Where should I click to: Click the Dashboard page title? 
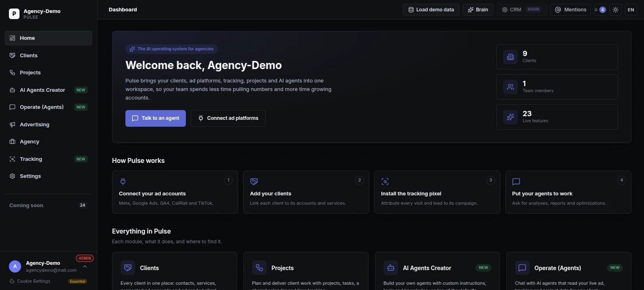(123, 10)
